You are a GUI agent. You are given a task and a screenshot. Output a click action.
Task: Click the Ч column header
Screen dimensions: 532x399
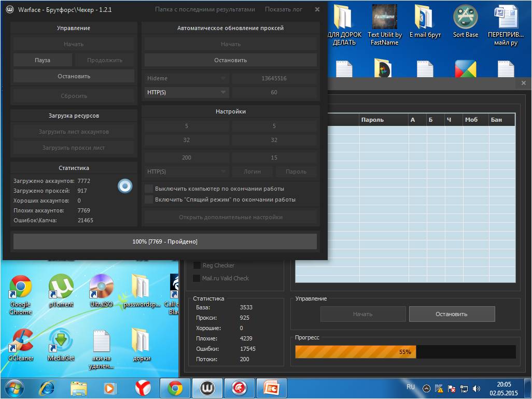[454, 120]
